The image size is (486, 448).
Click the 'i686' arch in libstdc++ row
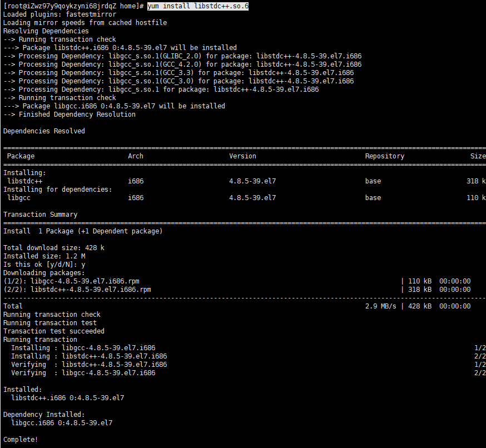coord(136,181)
